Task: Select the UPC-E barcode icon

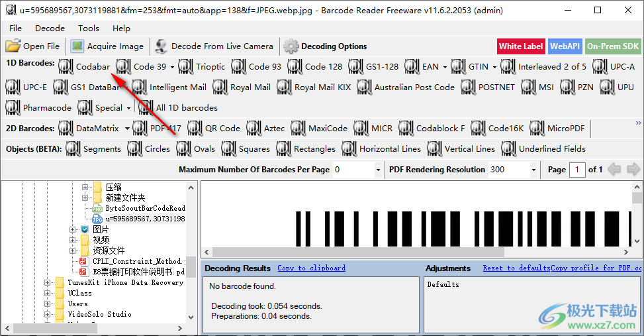Action: click(13, 87)
